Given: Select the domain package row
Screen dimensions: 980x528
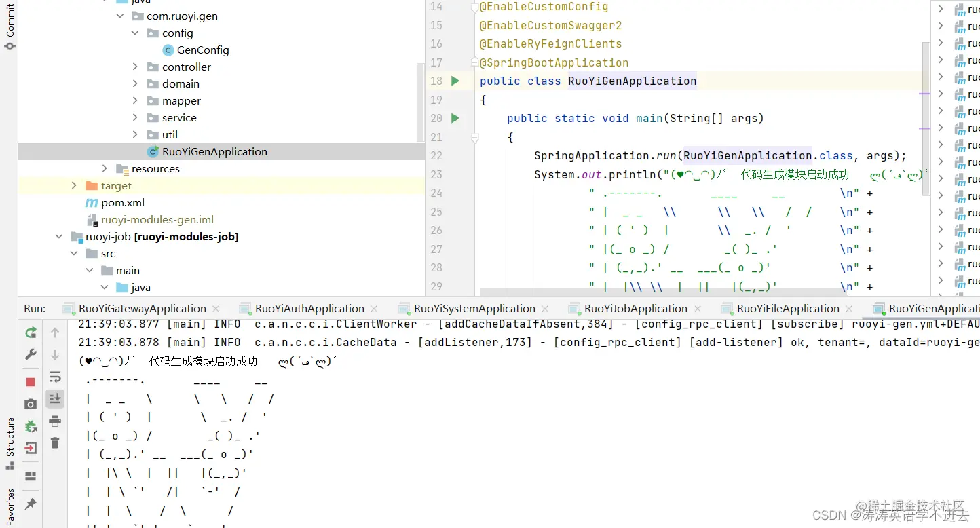Looking at the screenshot, I should pyautogui.click(x=221, y=83).
